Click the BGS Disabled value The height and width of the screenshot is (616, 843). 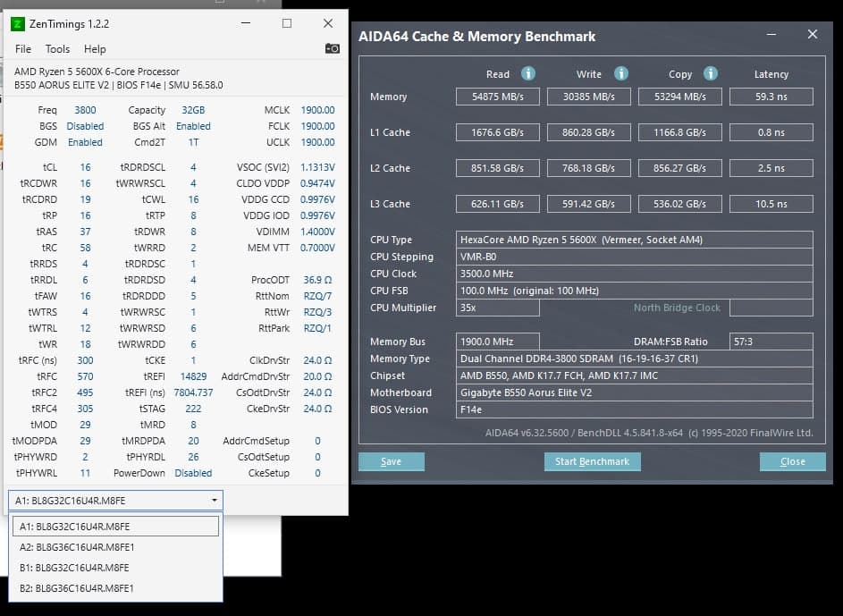pyautogui.click(x=85, y=126)
